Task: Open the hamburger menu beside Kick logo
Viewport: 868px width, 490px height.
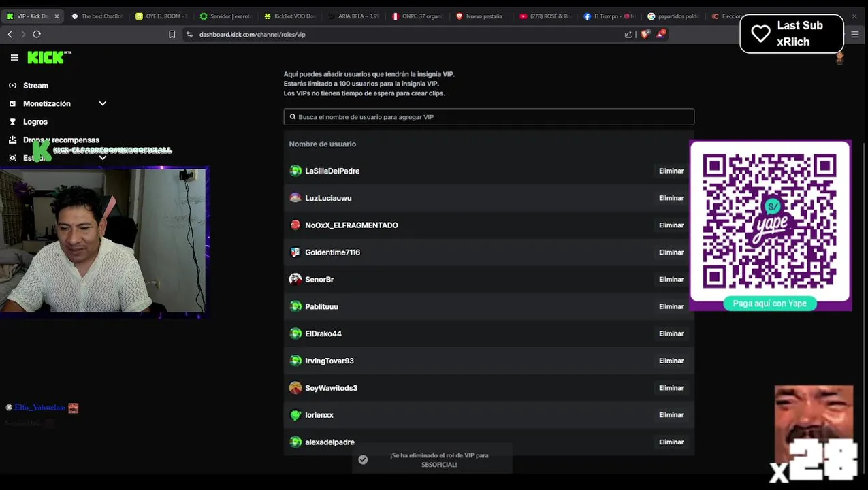Action: click(14, 58)
